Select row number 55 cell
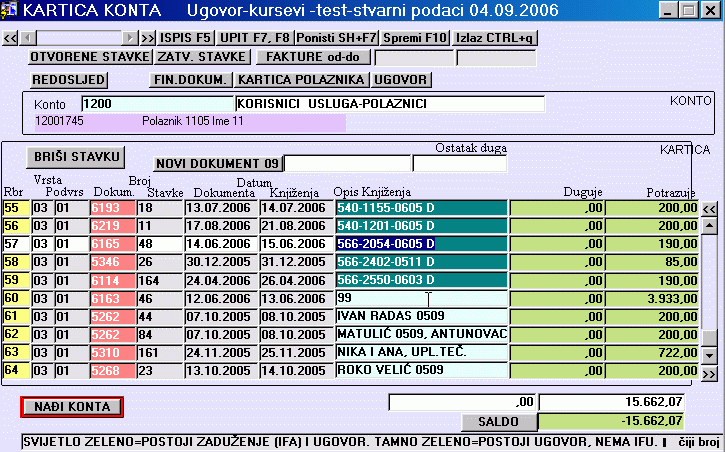Image resolution: width=725 pixels, height=452 pixels. tap(16, 208)
